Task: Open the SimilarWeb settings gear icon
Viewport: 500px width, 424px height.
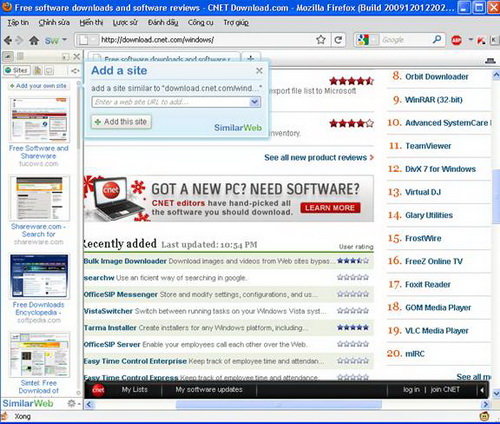Action: 71,403
